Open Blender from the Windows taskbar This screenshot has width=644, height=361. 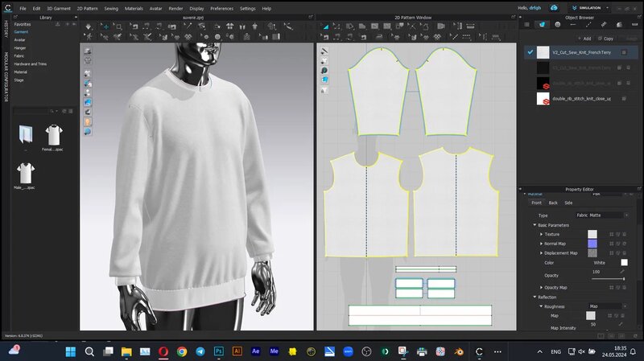tap(459, 351)
